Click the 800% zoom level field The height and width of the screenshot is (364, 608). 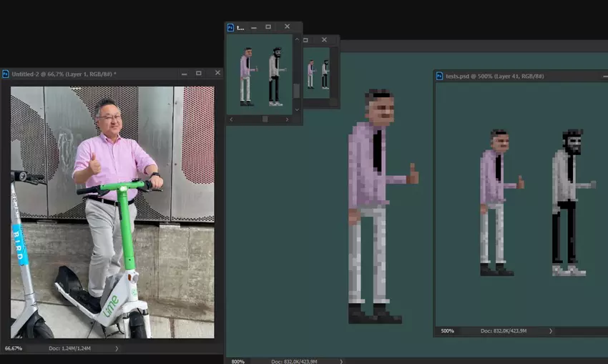(237, 361)
